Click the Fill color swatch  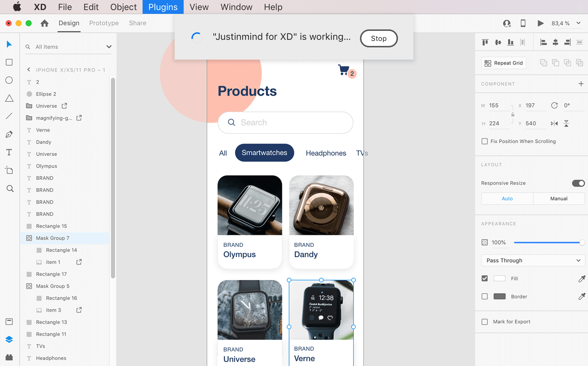pyautogui.click(x=499, y=278)
